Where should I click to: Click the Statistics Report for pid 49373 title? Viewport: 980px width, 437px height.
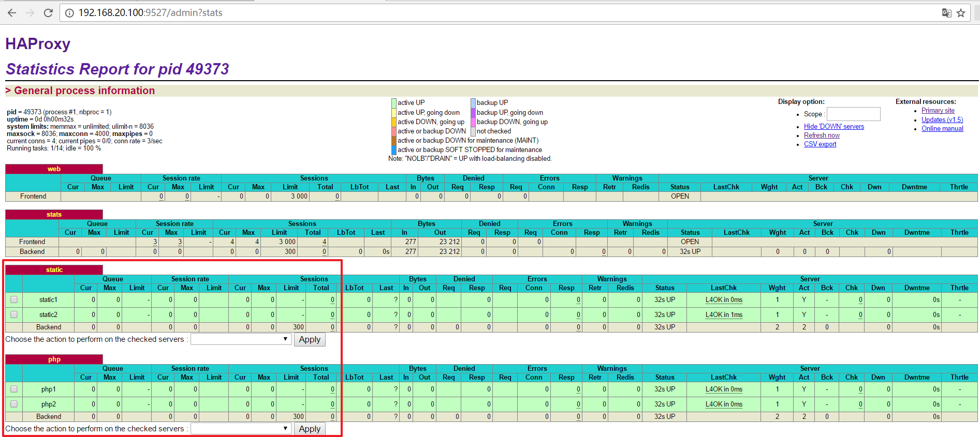point(118,69)
